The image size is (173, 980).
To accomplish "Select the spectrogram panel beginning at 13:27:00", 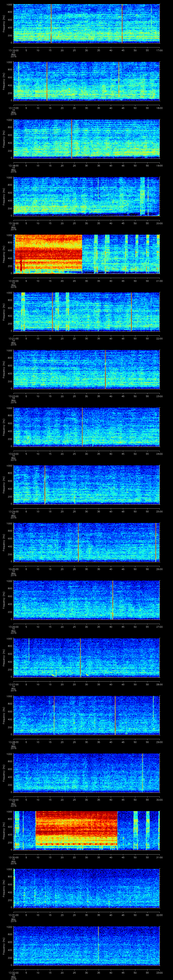I will (x=86, y=657).
